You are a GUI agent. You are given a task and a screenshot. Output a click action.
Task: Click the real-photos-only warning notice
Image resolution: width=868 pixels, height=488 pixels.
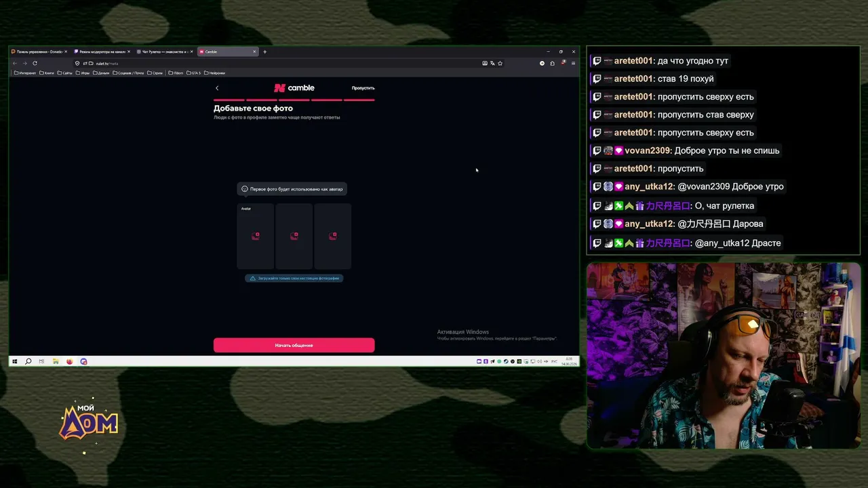(x=294, y=278)
